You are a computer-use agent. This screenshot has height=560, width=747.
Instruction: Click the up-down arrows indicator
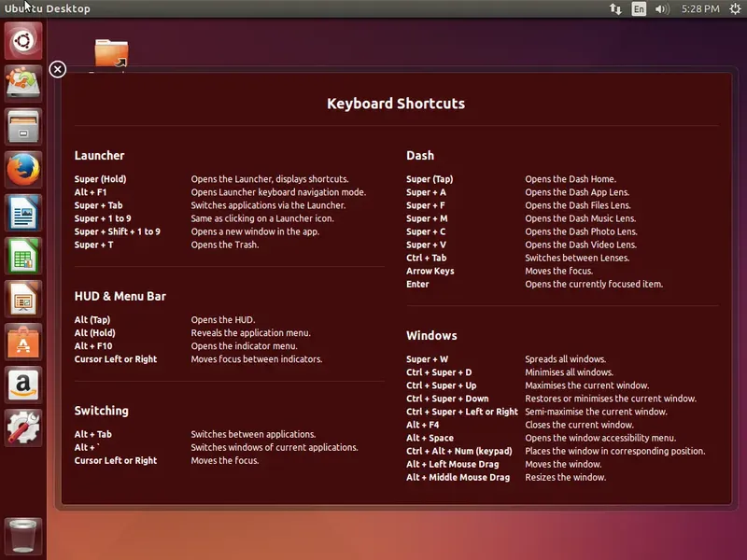pos(615,9)
